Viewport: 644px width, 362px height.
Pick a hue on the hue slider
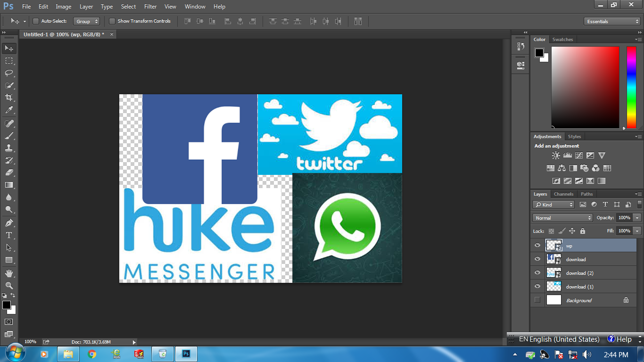(631, 88)
